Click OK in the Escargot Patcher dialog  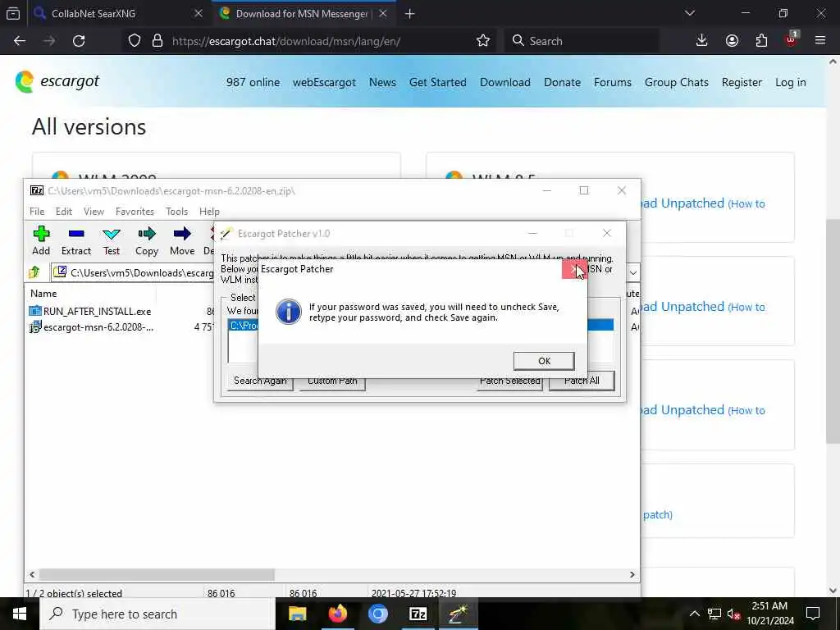pyautogui.click(x=544, y=361)
